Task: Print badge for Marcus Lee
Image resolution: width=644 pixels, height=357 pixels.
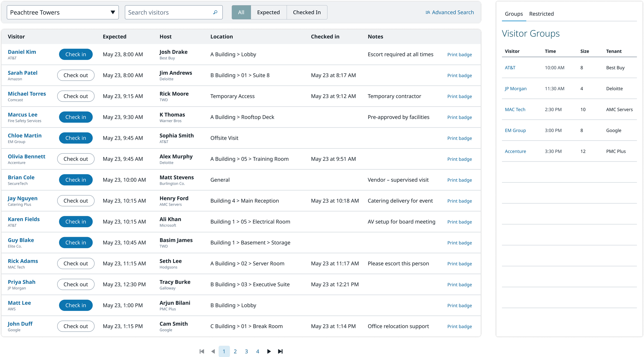Action: 459,117
